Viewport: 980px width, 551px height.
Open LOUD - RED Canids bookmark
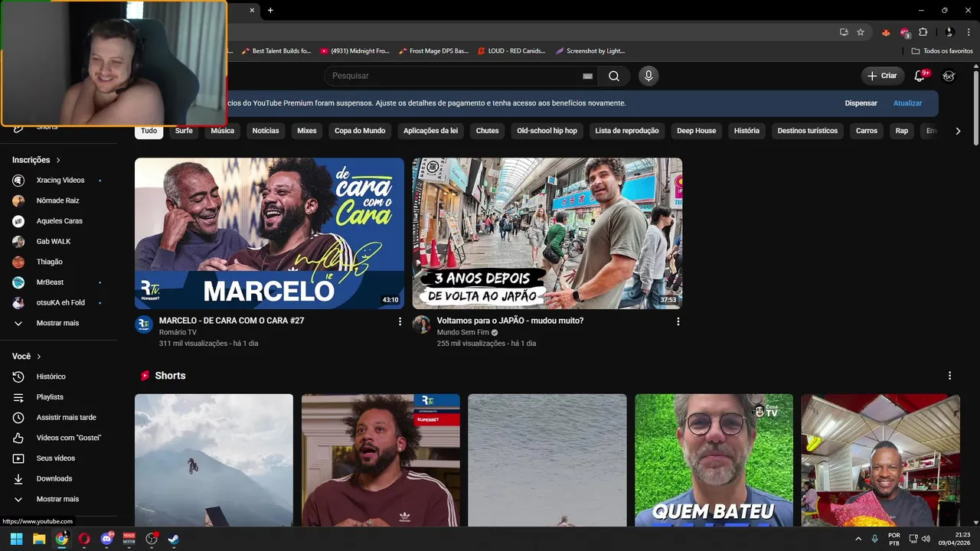click(511, 51)
